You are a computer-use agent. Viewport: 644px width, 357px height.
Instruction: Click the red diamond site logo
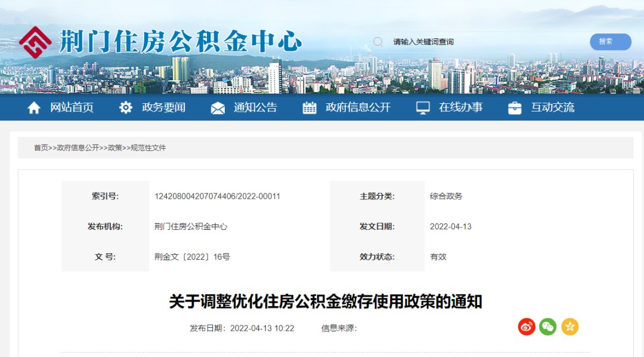coord(35,42)
